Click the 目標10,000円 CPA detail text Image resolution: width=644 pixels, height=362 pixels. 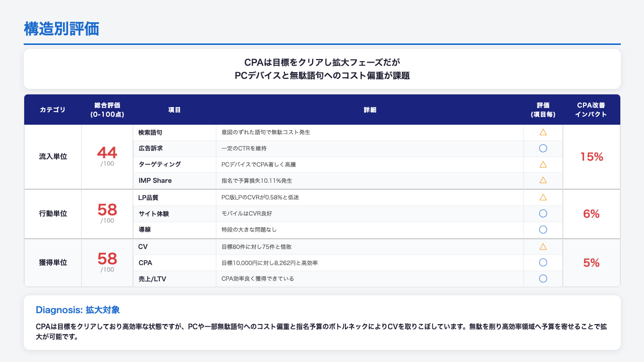click(269, 263)
